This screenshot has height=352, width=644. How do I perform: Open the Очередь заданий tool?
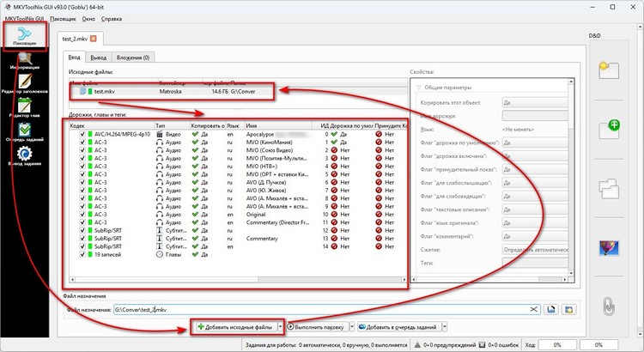[x=25, y=132]
